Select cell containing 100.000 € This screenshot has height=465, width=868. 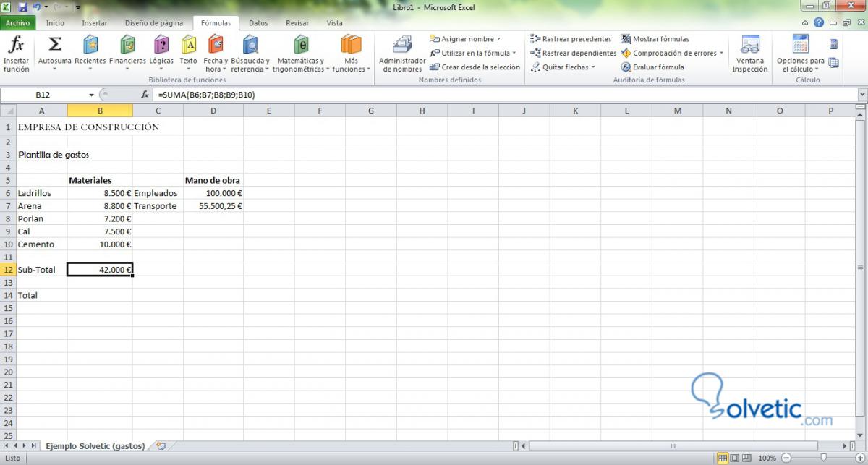(213, 193)
